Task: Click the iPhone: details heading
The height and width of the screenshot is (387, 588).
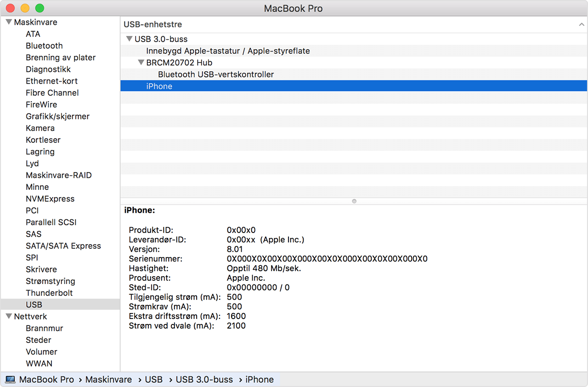Action: [x=140, y=211]
